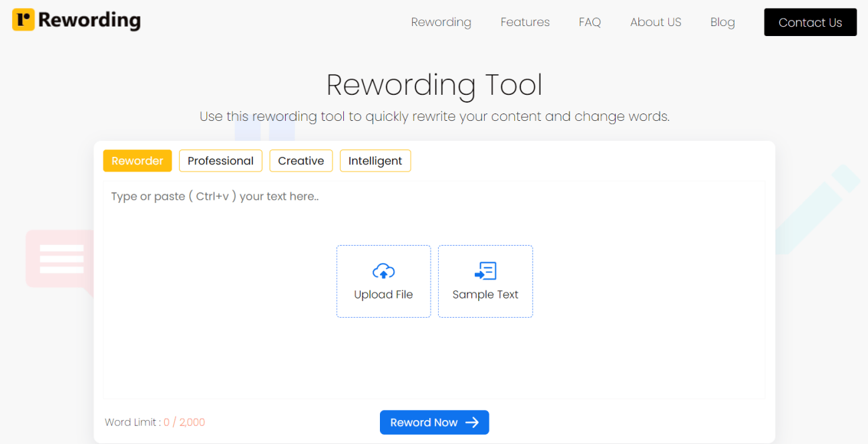The height and width of the screenshot is (444, 868).
Task: Click the cloud upload icon
Action: 383,271
